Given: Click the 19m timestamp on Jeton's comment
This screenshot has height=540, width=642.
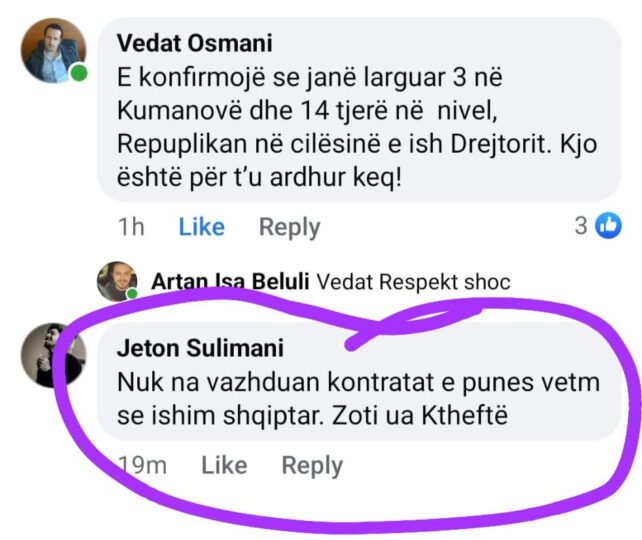Looking at the screenshot, I should point(141,465).
